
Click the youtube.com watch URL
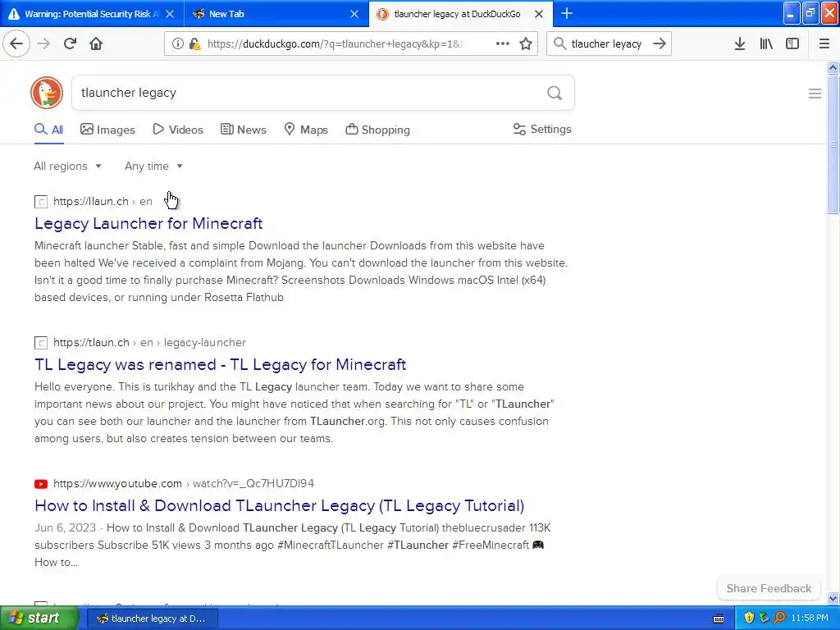(184, 483)
